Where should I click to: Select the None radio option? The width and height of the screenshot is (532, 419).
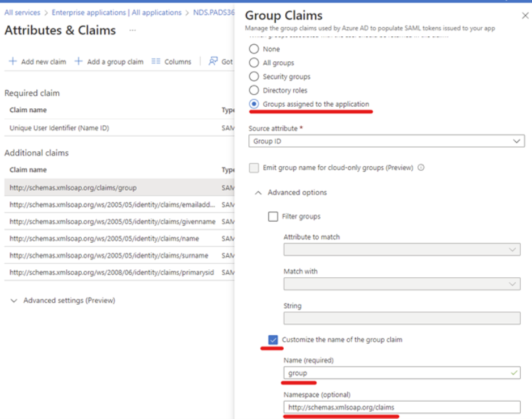click(x=253, y=49)
